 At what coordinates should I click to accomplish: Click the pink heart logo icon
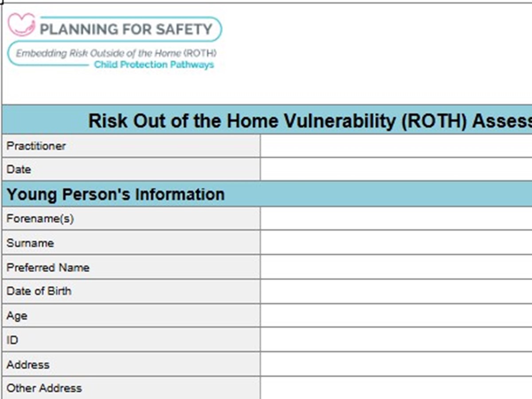(x=22, y=24)
